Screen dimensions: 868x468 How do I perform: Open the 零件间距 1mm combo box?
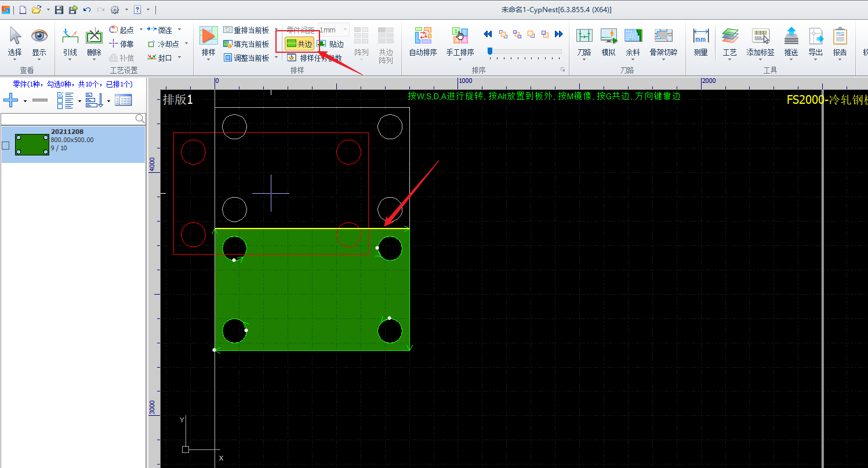click(333, 30)
